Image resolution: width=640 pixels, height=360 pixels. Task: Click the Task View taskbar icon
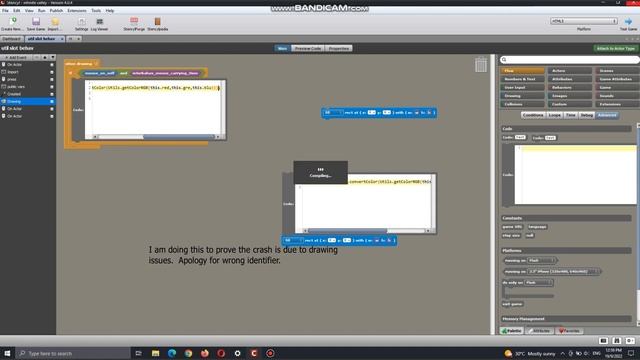point(139,353)
